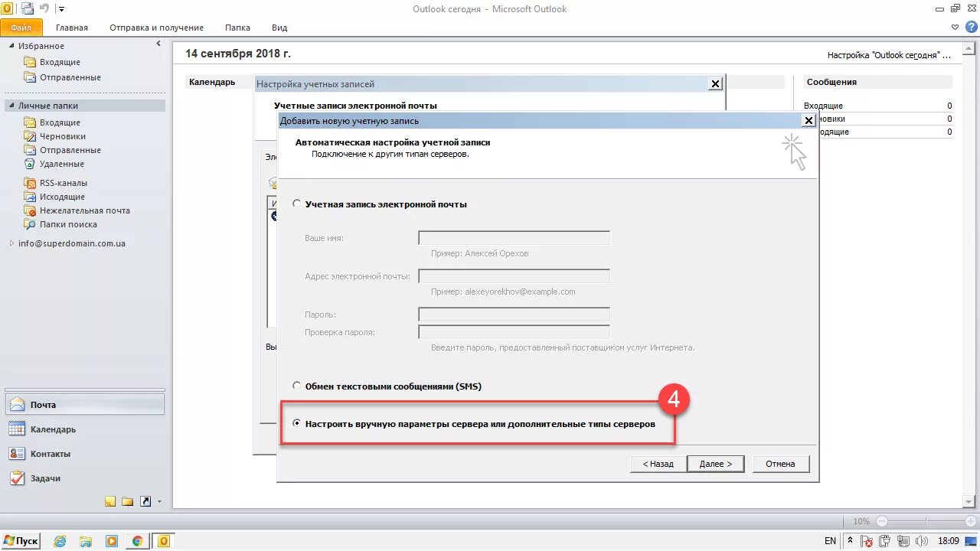Click the Folder List icon in navigation pane
Screen dimensions: 980x551
click(128, 501)
